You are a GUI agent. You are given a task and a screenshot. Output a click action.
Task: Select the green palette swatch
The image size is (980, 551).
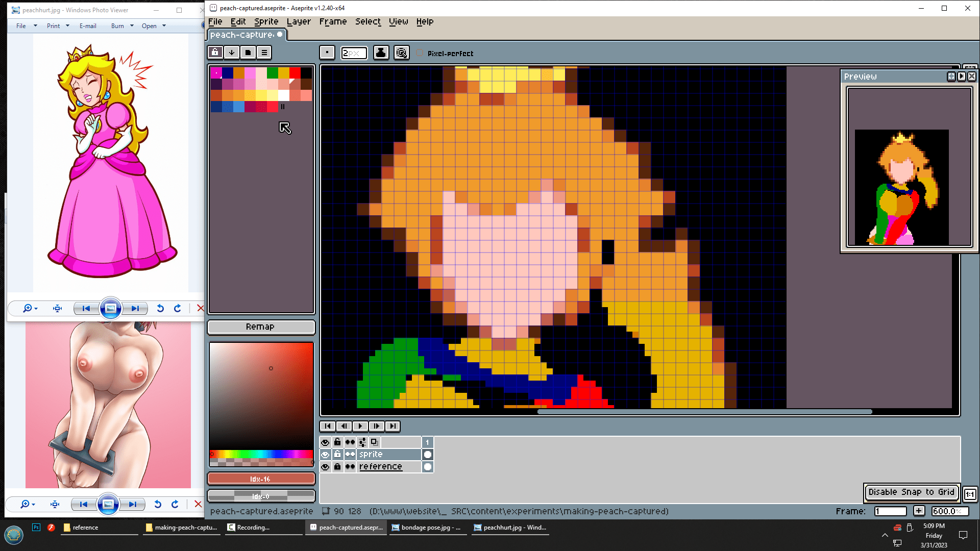coord(273,73)
